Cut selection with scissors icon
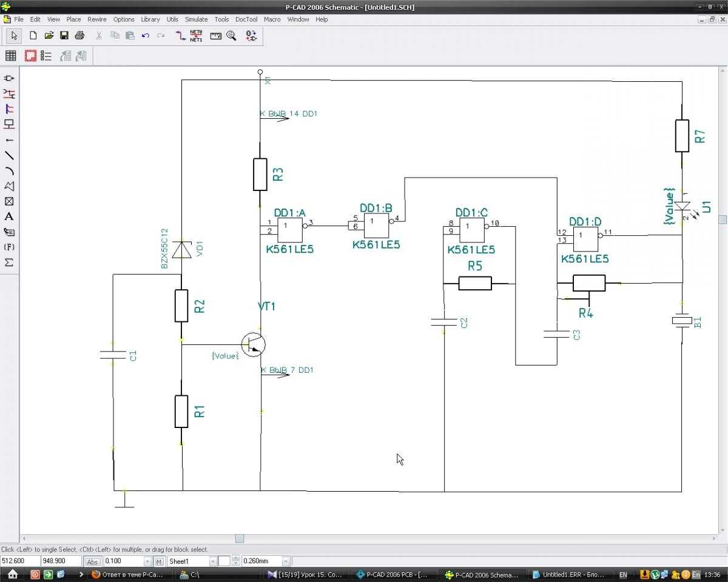 coord(99,36)
